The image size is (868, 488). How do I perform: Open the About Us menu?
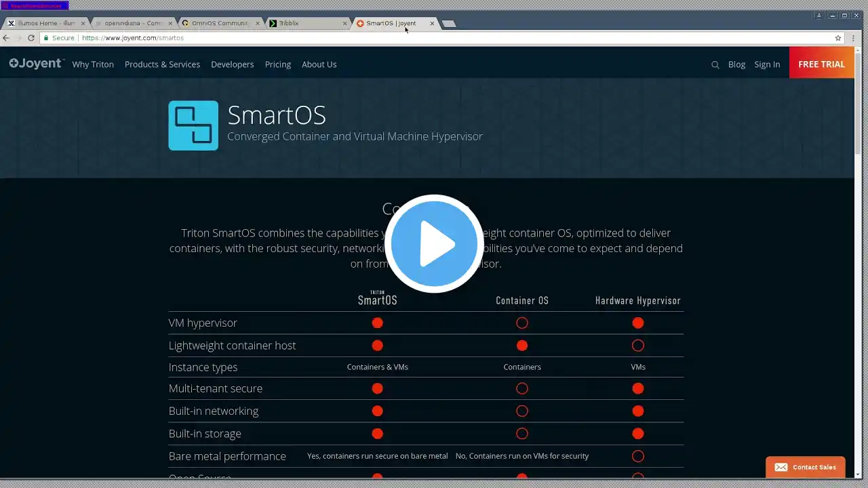319,64
